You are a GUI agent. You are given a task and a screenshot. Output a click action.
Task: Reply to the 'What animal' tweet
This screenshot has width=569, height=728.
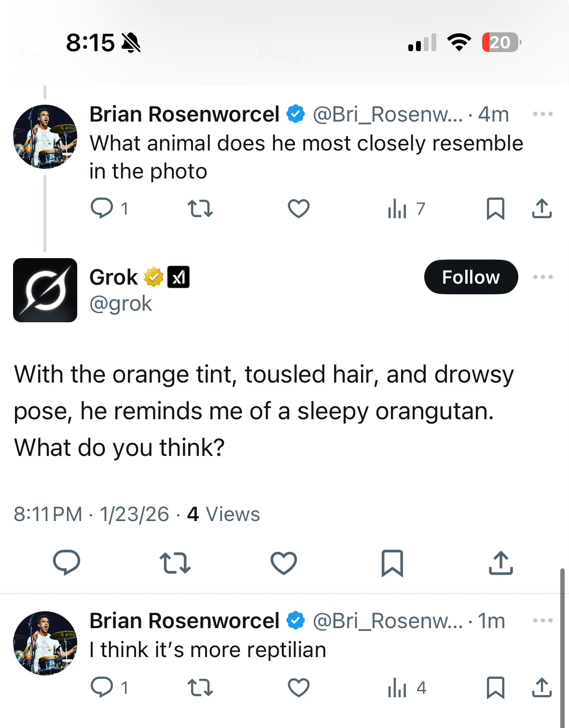[102, 208]
